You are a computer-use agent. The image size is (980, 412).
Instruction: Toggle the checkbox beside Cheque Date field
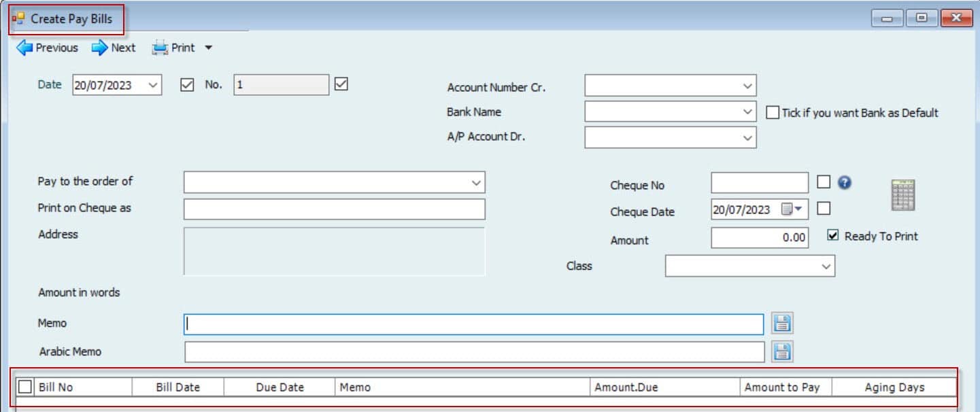(x=824, y=209)
